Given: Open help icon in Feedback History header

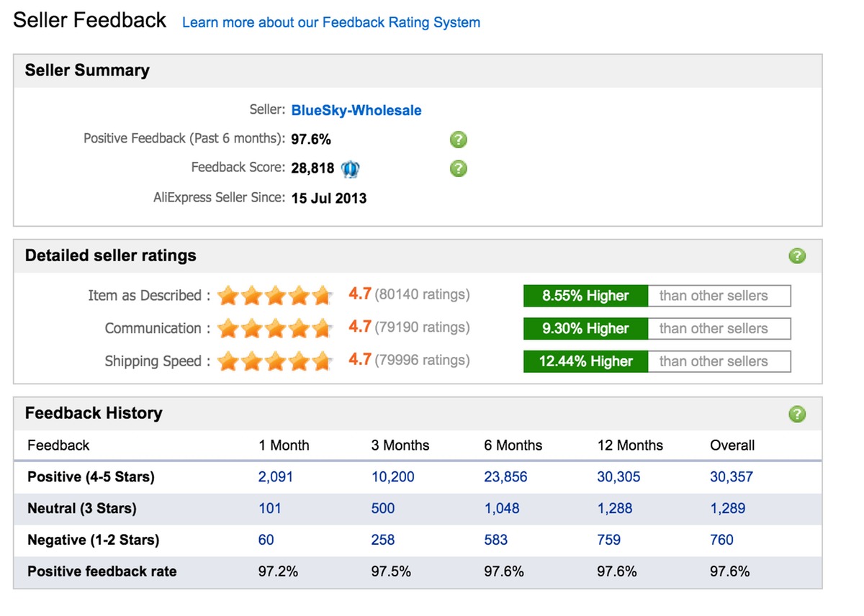Looking at the screenshot, I should click(797, 414).
